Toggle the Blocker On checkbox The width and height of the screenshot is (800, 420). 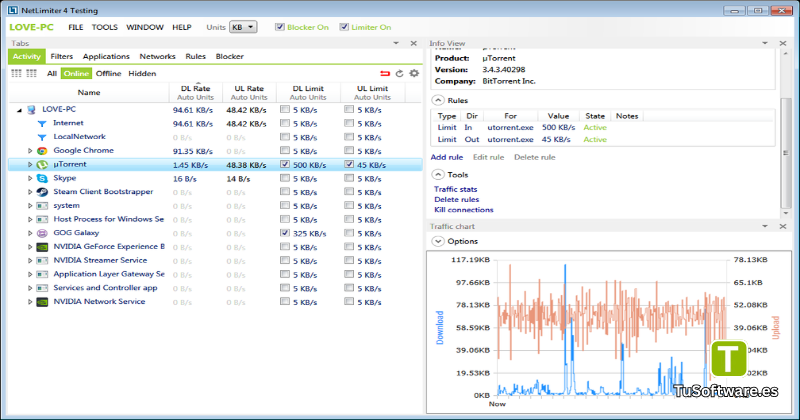280,27
